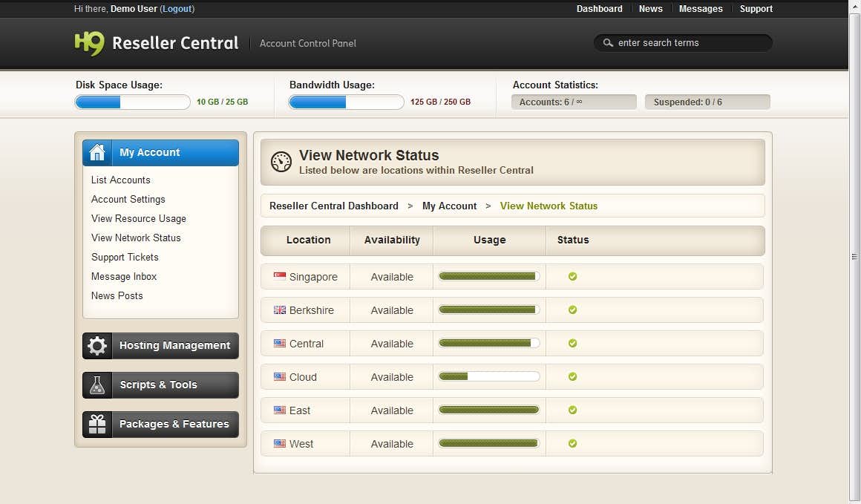Screen dimensions: 861x504
Task: Focus the enter search terms field
Action: [x=690, y=43]
